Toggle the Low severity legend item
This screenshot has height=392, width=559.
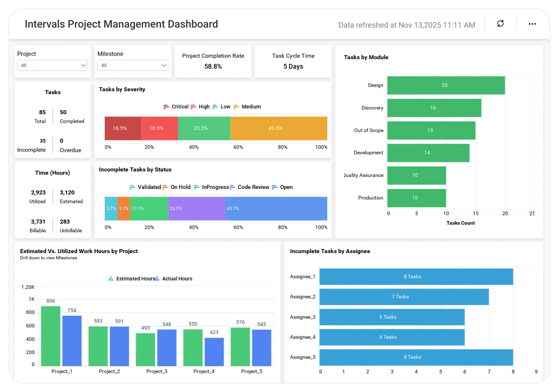[x=221, y=106]
